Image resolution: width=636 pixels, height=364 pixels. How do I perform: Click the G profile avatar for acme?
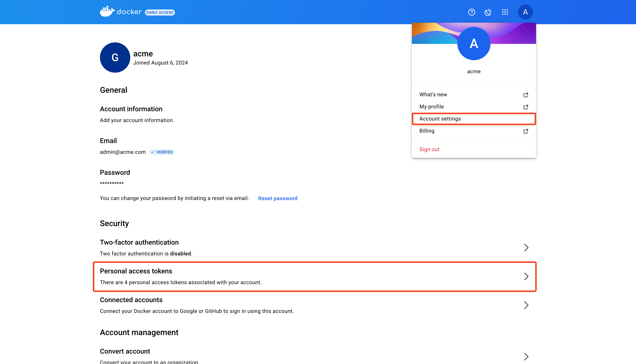coord(115,58)
